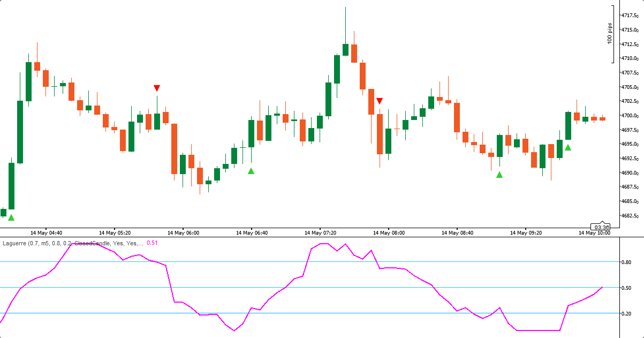Click the 4695.0 price axis label

tap(630, 144)
